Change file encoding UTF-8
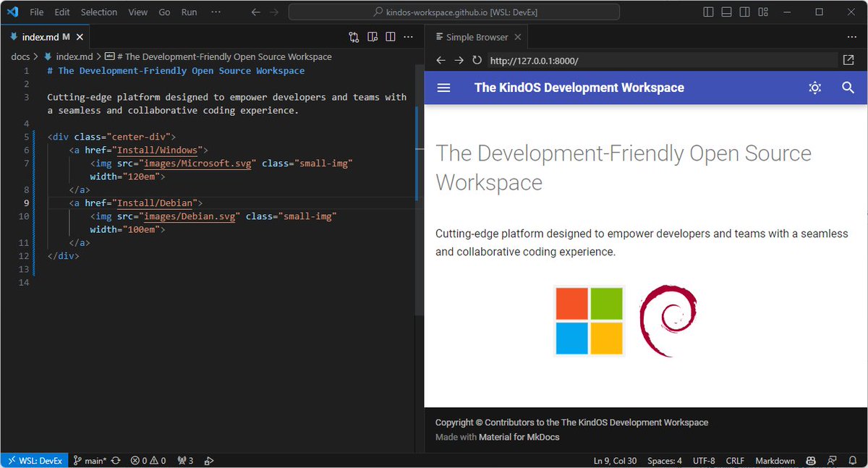The image size is (868, 468). click(704, 461)
